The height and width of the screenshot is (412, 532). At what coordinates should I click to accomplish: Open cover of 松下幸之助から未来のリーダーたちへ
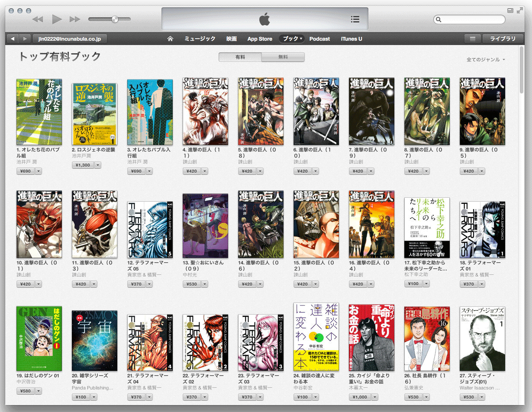click(427, 228)
